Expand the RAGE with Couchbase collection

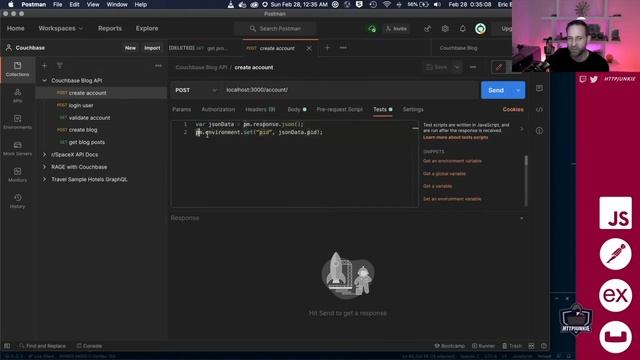[44, 167]
